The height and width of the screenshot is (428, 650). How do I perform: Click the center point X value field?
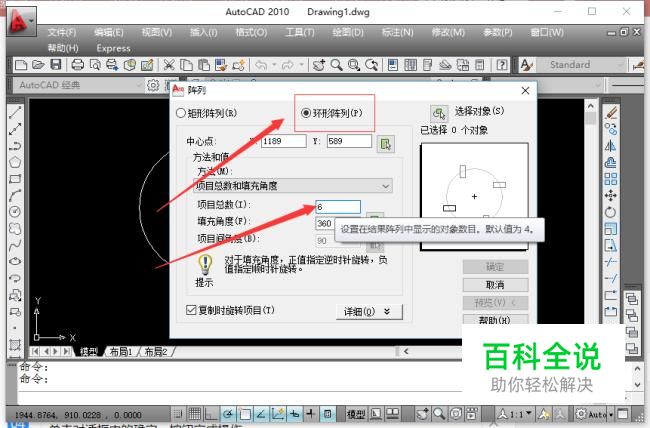(x=284, y=141)
